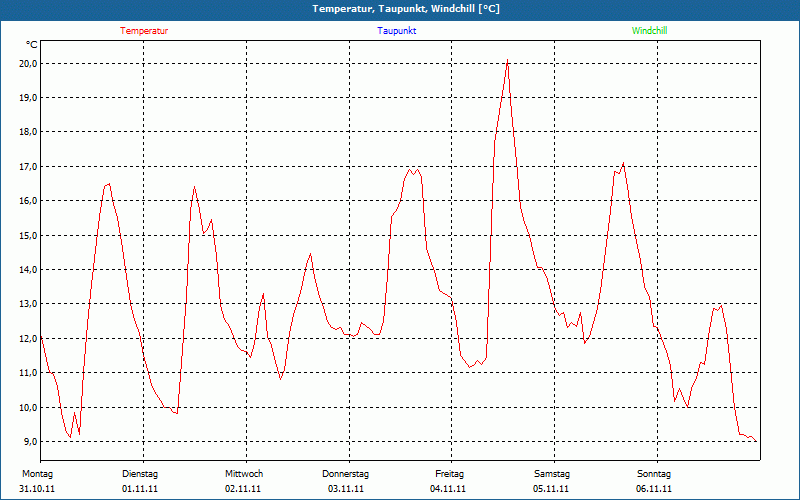Click the Samstag day label
Image resolution: width=800 pixels, height=500 pixels.
coord(552,474)
